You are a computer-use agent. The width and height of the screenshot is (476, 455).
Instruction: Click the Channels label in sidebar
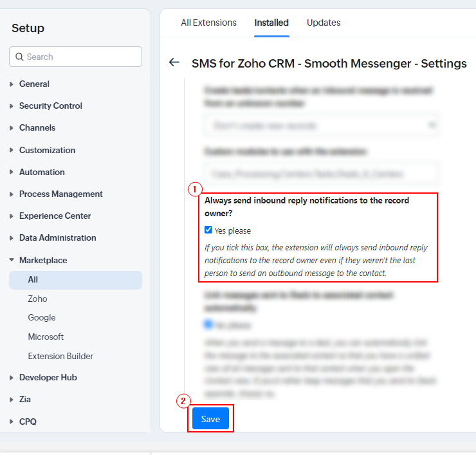pyautogui.click(x=37, y=128)
